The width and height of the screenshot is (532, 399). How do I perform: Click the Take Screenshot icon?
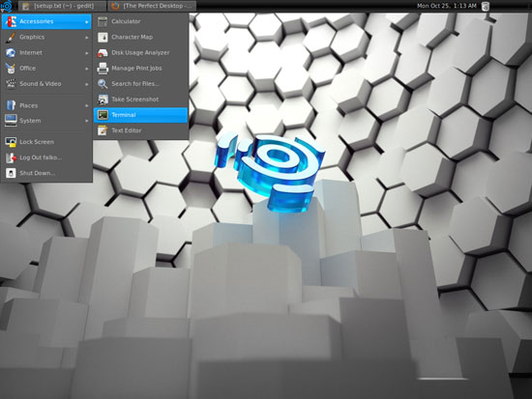coord(103,100)
